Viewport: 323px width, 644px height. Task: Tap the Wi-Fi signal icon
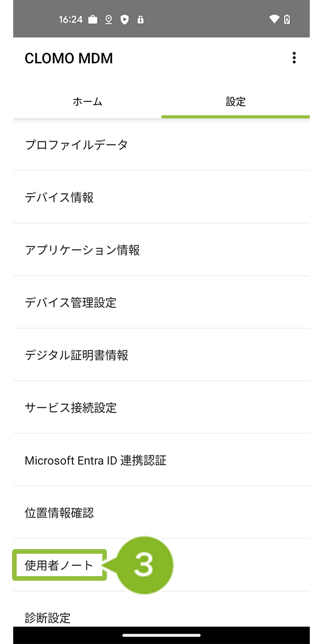pos(274,20)
